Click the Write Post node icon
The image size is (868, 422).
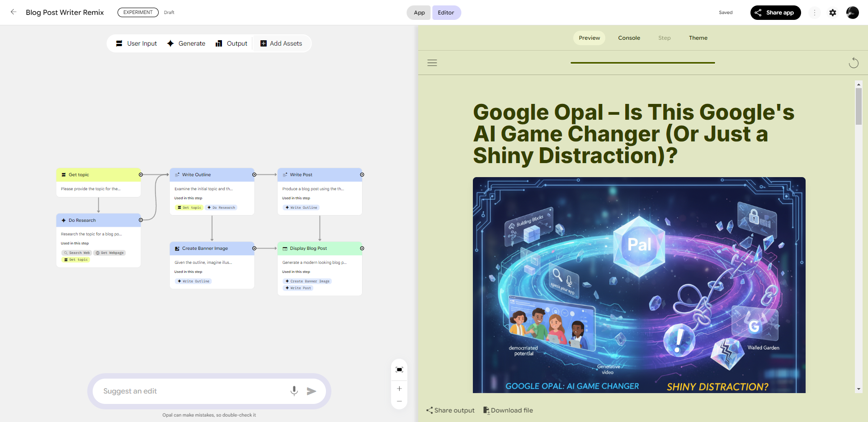tap(285, 174)
